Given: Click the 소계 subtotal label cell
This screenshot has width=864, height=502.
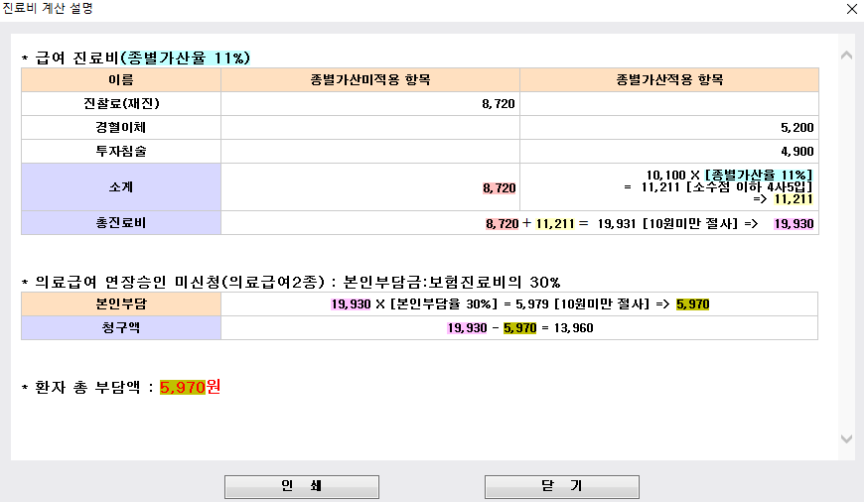Looking at the screenshot, I should (121, 187).
